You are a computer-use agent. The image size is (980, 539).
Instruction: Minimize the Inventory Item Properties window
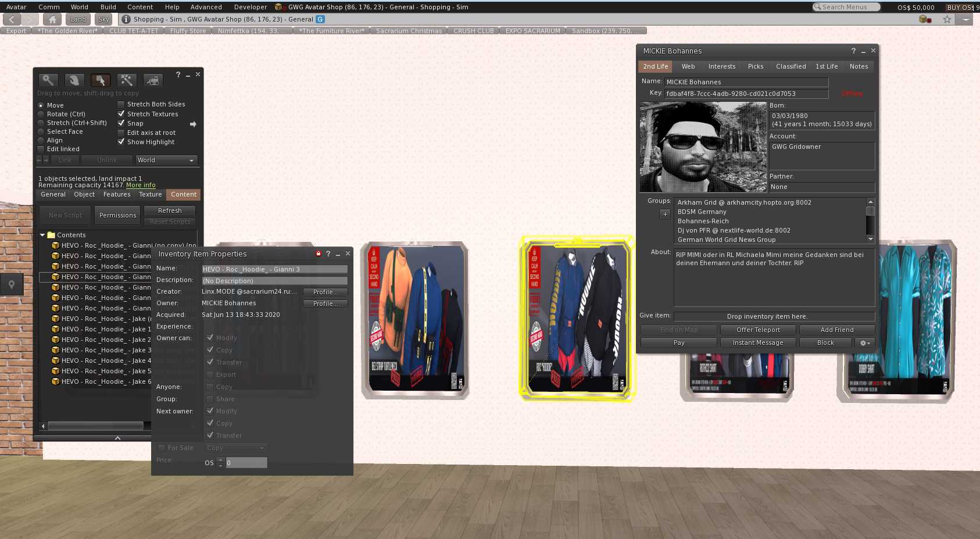point(338,254)
